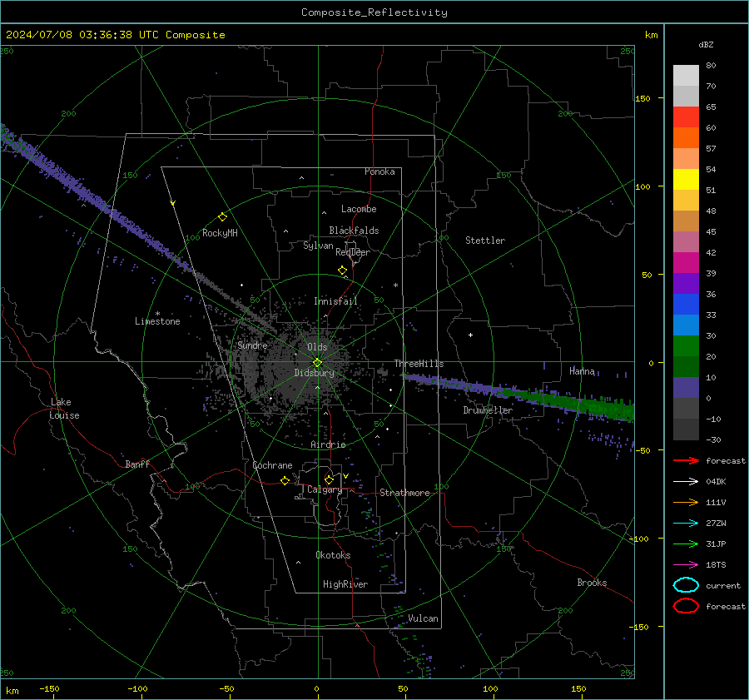Click the cyan current ellipse icon

click(686, 585)
